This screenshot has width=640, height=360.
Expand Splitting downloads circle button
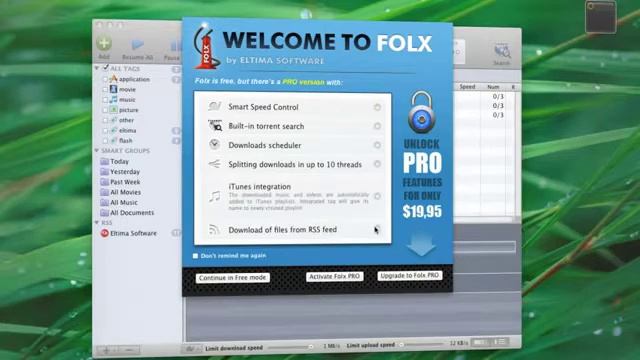pyautogui.click(x=377, y=164)
